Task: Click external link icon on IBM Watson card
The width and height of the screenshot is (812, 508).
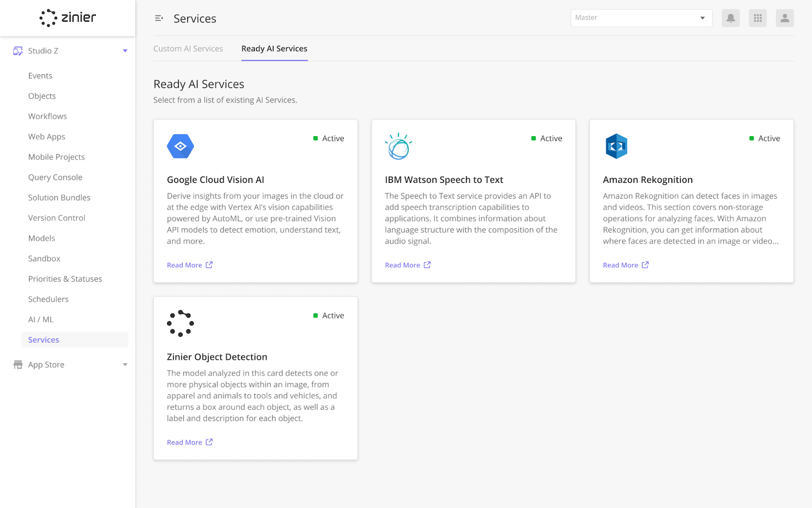Action: pyautogui.click(x=427, y=265)
